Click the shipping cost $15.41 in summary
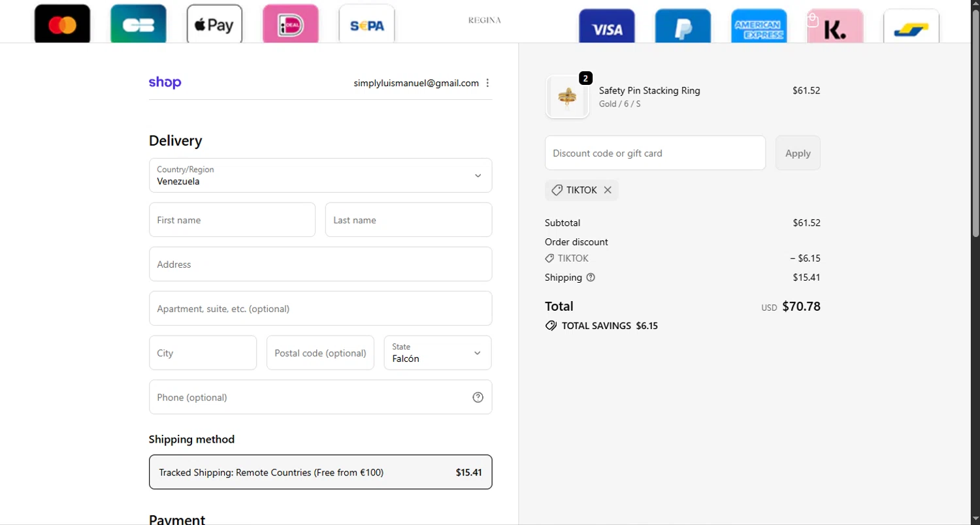 pos(806,278)
